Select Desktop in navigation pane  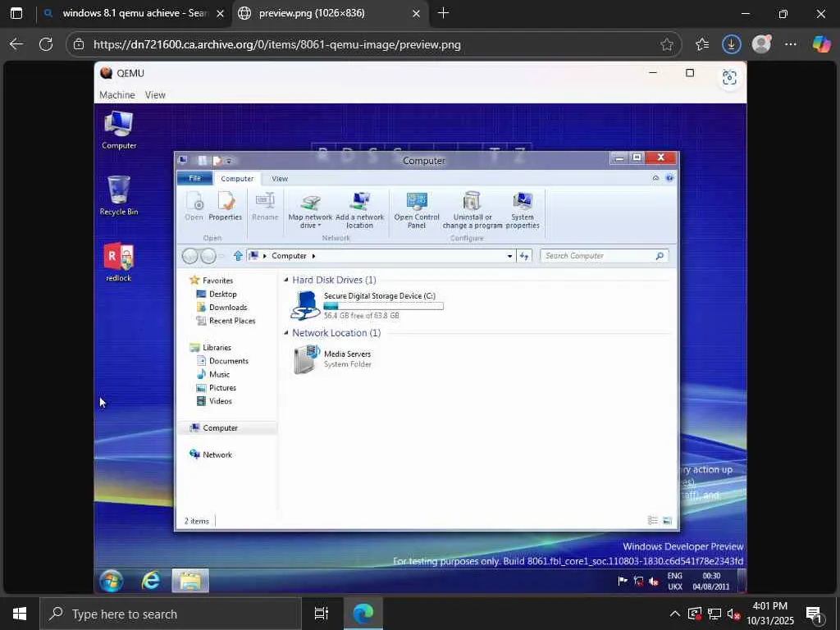[222, 294]
